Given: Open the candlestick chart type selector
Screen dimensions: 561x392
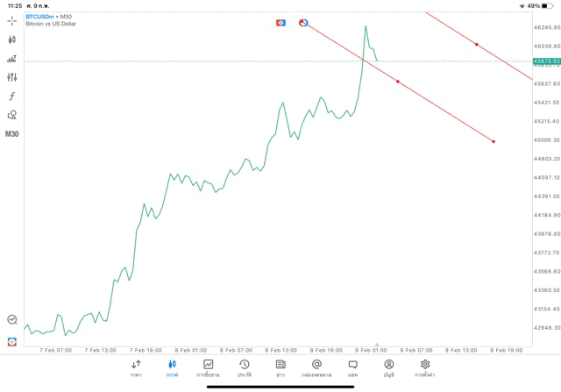Looking at the screenshot, I should (x=12, y=39).
